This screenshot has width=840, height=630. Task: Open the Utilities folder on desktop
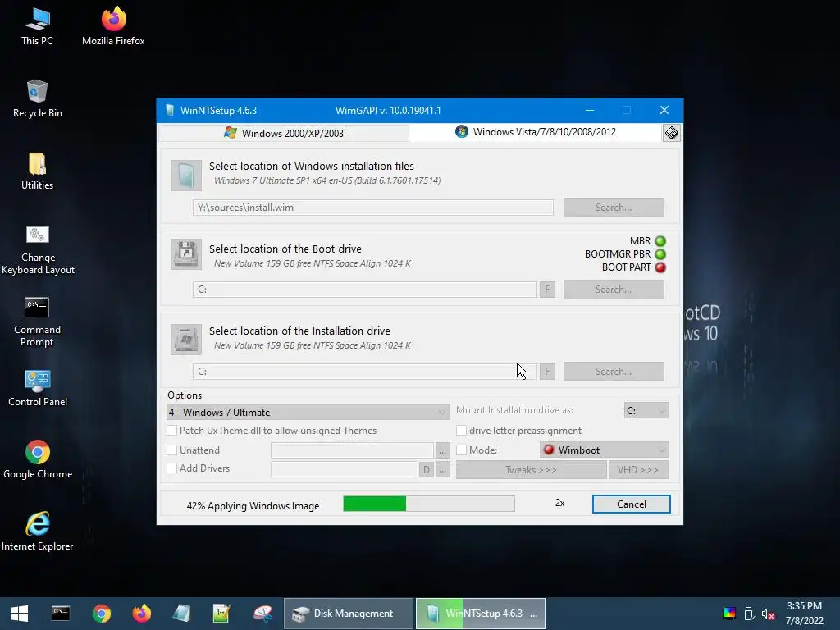[x=38, y=171]
